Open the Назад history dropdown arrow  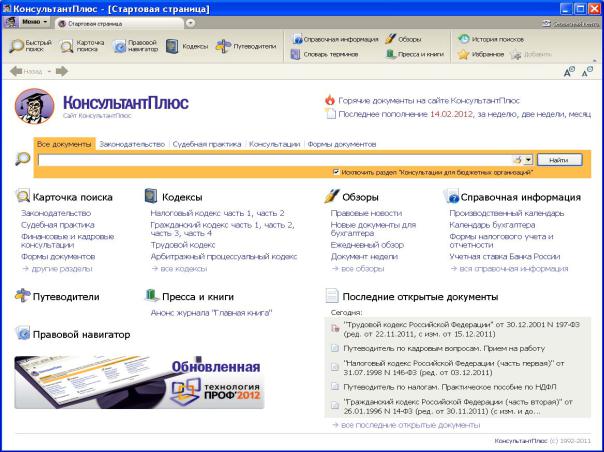pyautogui.click(x=49, y=71)
